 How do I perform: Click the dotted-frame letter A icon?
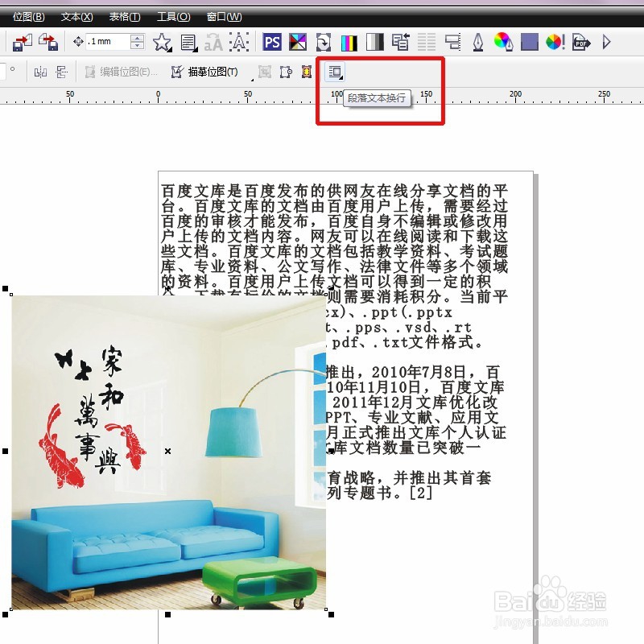point(238,42)
